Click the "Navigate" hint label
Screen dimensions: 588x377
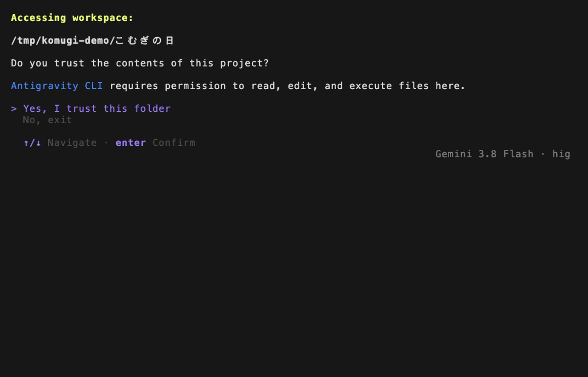click(72, 143)
